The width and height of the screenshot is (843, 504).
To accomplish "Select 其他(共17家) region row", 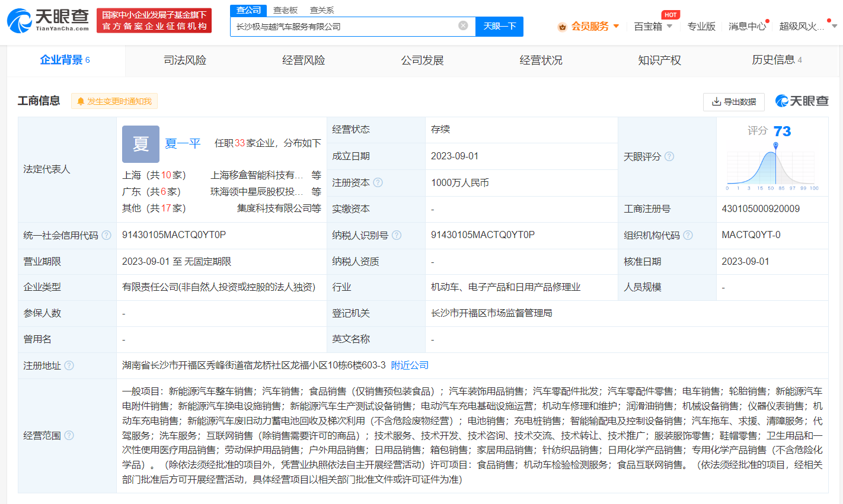I will coord(154,208).
